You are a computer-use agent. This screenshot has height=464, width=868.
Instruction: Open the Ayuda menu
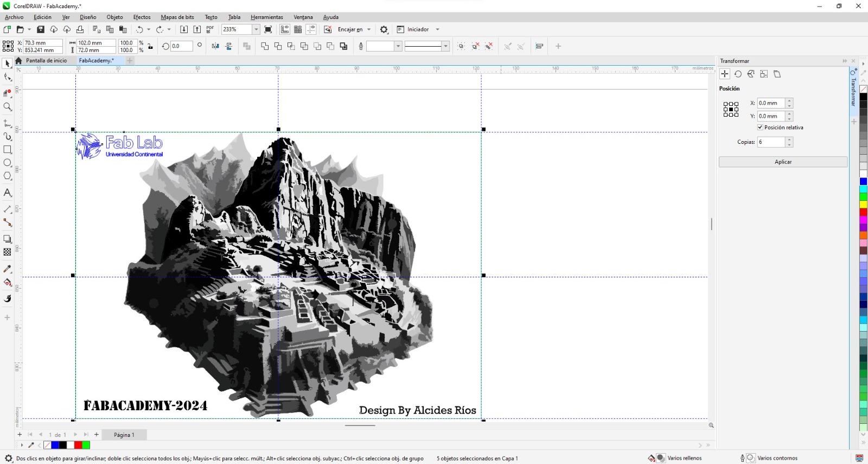coord(330,17)
